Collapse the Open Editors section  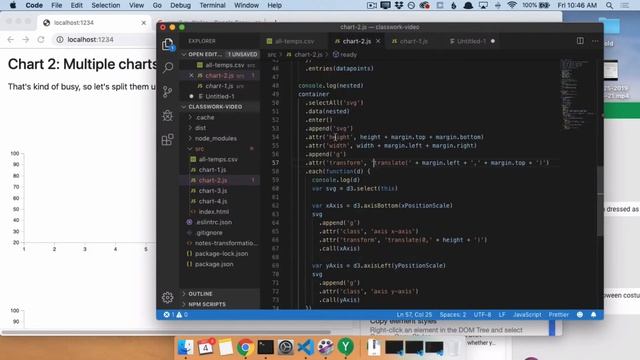point(220,54)
